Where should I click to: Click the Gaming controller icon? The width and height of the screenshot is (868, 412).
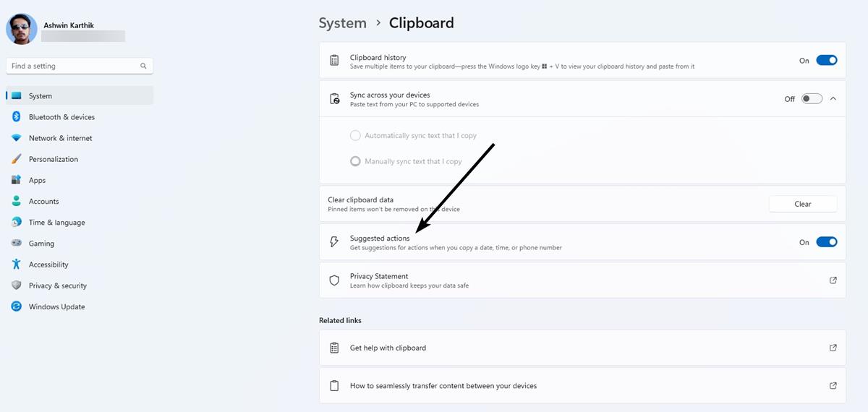click(16, 244)
